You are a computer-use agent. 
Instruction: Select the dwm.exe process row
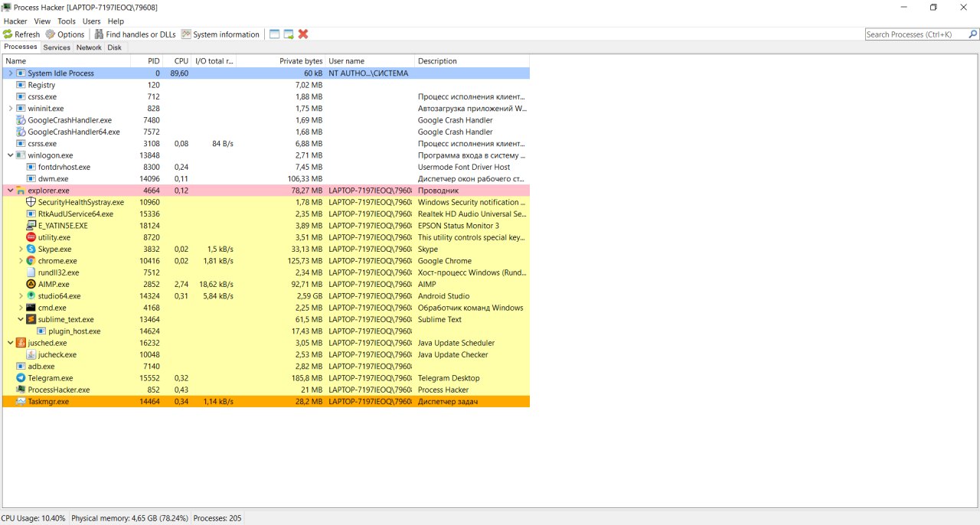tap(266, 178)
